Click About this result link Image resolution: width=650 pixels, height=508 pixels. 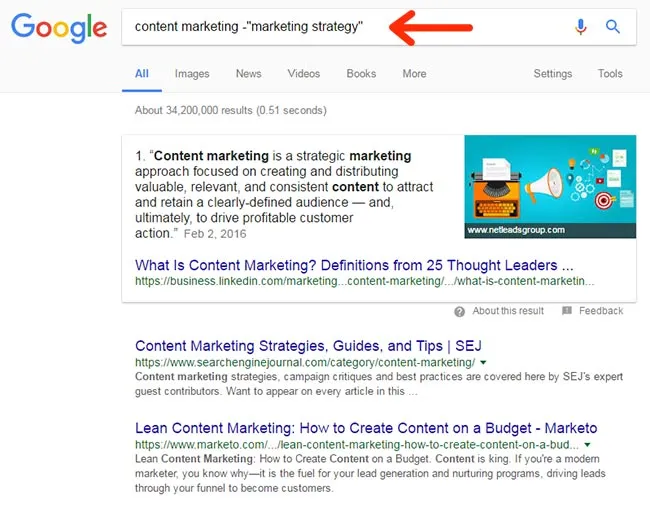tap(508, 311)
